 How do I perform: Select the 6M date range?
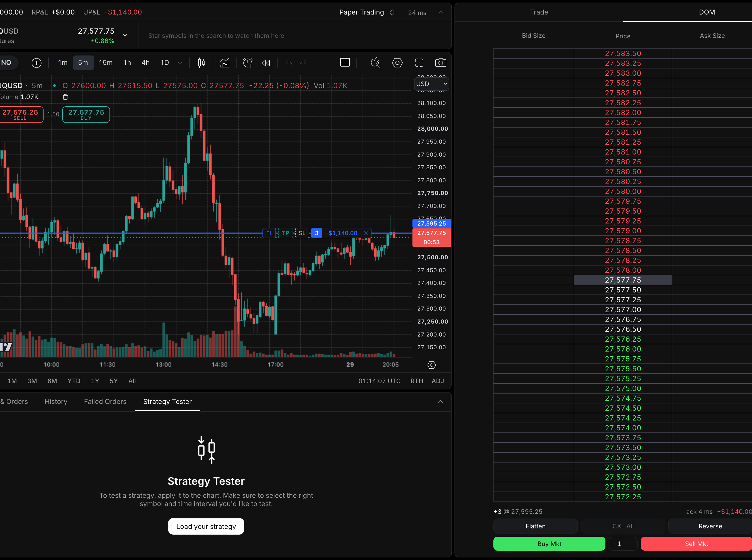tap(52, 381)
